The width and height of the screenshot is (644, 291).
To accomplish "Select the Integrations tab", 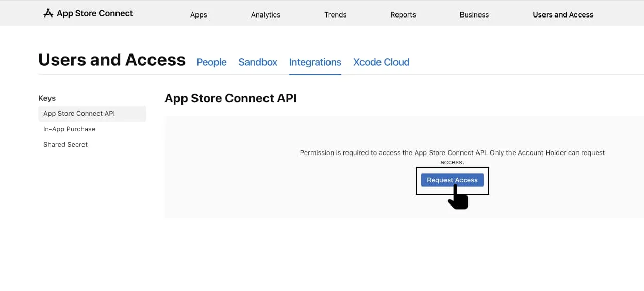I will pyautogui.click(x=315, y=62).
